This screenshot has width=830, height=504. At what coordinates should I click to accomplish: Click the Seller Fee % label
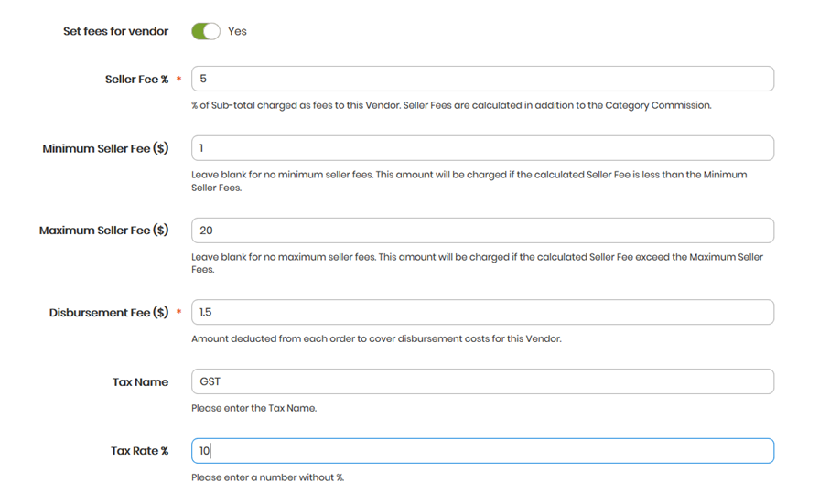136,80
